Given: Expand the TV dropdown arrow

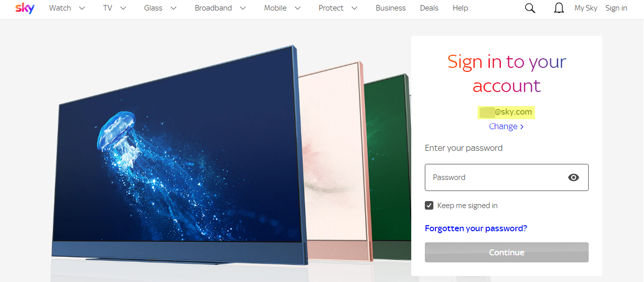Looking at the screenshot, I should click(x=123, y=8).
